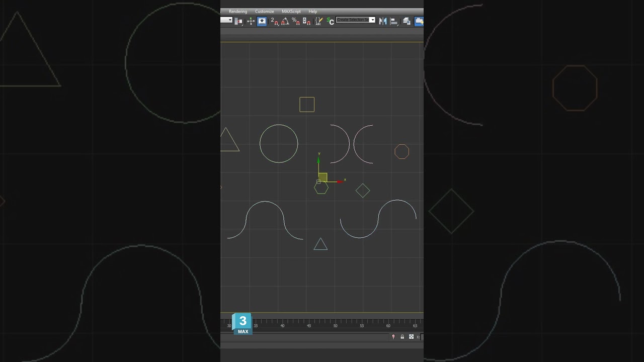Viewport: 644px width, 362px height.
Task: Open the MAXScript menu
Action: tap(291, 12)
